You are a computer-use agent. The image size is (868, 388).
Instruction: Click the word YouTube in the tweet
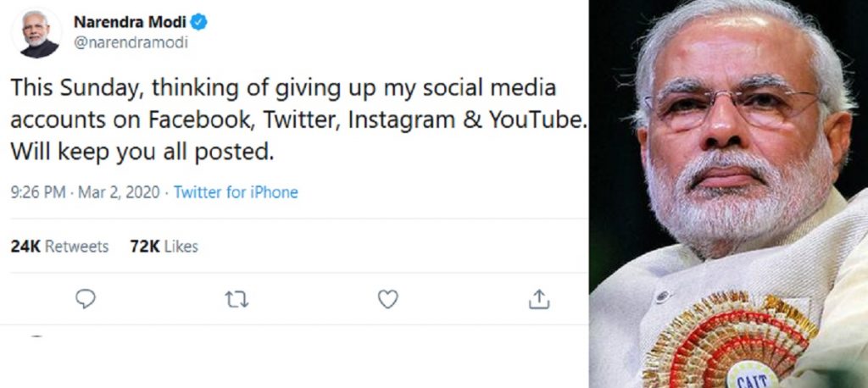point(540,120)
